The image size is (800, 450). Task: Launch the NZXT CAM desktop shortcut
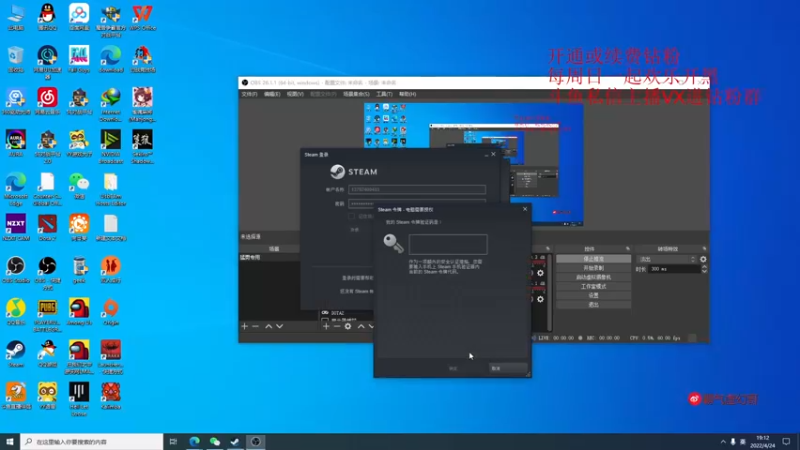[16, 227]
